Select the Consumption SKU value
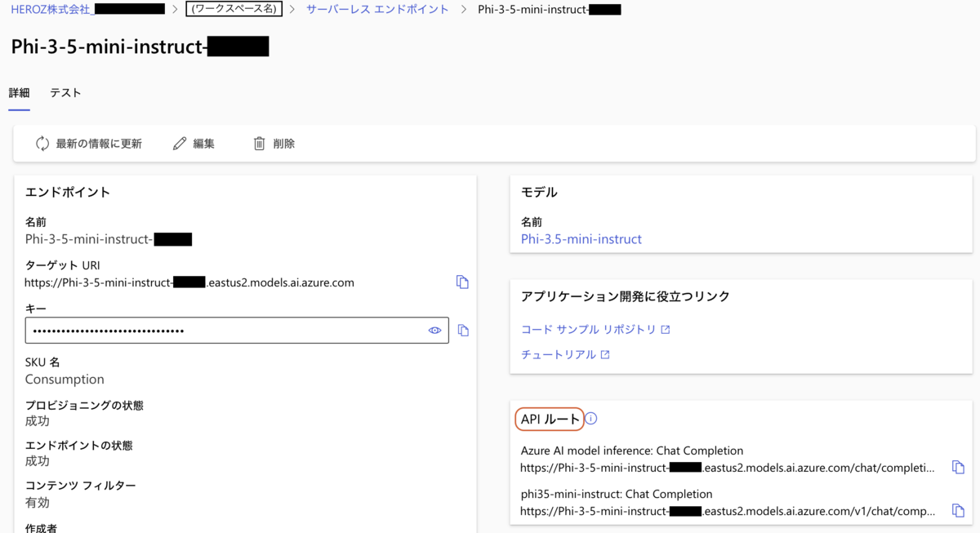This screenshot has height=533, width=980. [65, 380]
